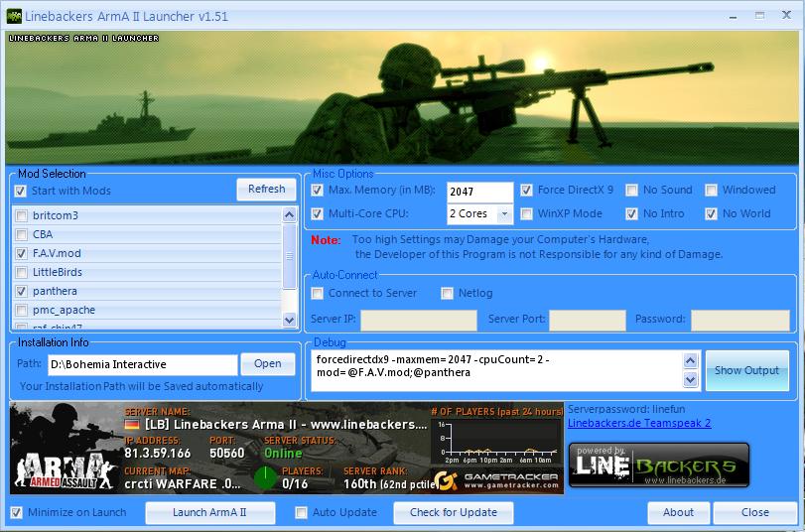Open Linebackers.de Teamspeak 2 link
805x532 pixels.
tap(639, 423)
